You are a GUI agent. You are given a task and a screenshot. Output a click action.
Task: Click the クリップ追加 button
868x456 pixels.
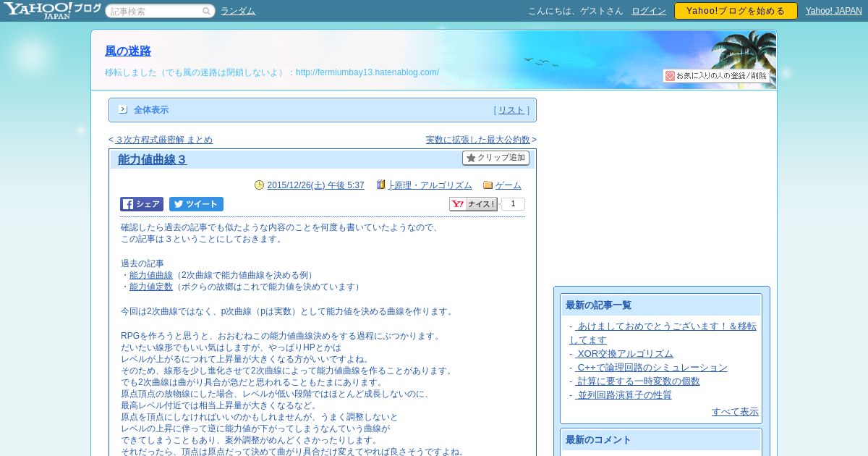click(495, 158)
